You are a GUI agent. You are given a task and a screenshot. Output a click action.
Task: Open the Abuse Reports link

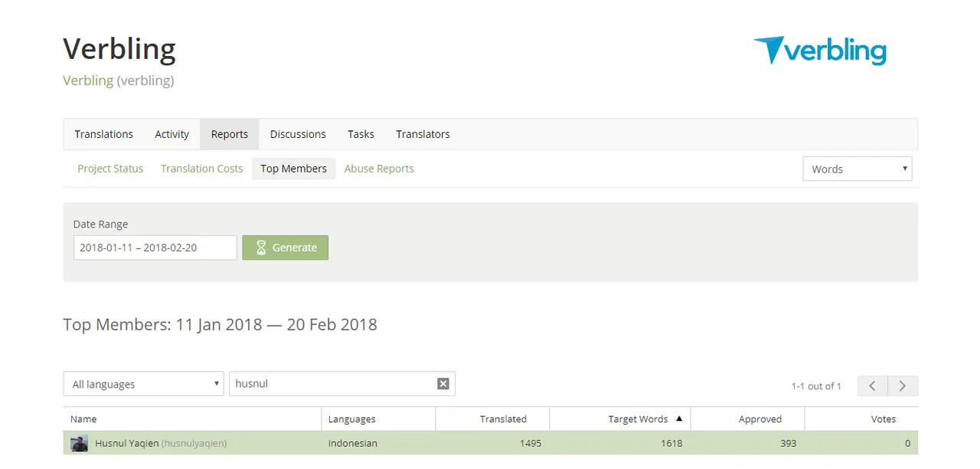coord(379,169)
